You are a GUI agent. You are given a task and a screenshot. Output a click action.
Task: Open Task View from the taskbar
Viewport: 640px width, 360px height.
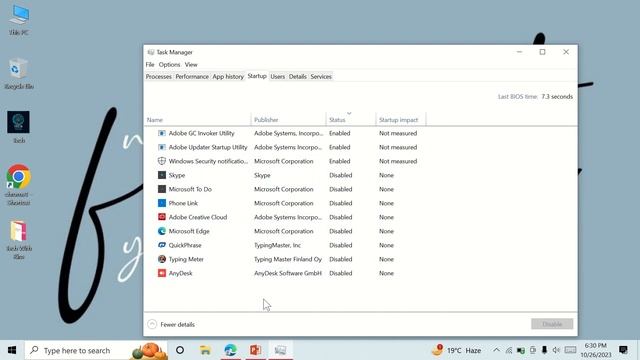pos(180,350)
